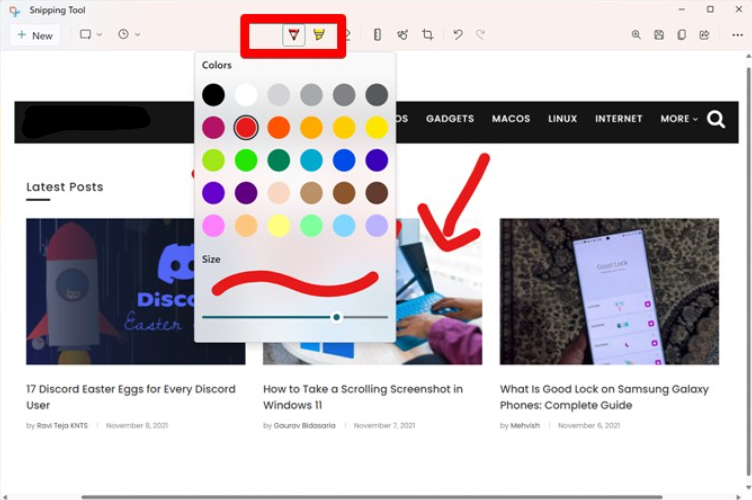
Task: Open 'How to Take a Scrolling Screenshot' title
Action: 363,397
